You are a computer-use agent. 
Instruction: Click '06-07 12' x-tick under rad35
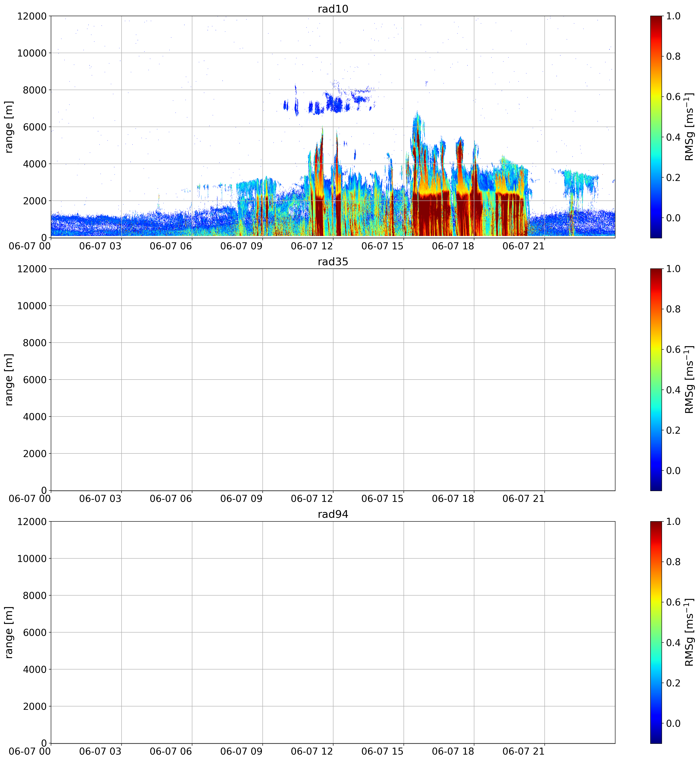coord(312,499)
